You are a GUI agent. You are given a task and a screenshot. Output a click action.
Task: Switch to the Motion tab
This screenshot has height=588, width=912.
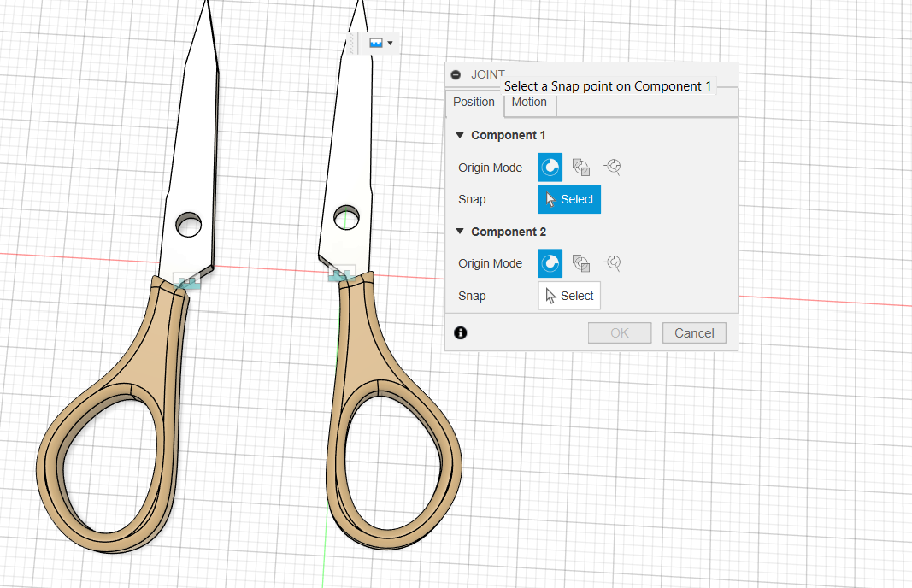click(529, 103)
